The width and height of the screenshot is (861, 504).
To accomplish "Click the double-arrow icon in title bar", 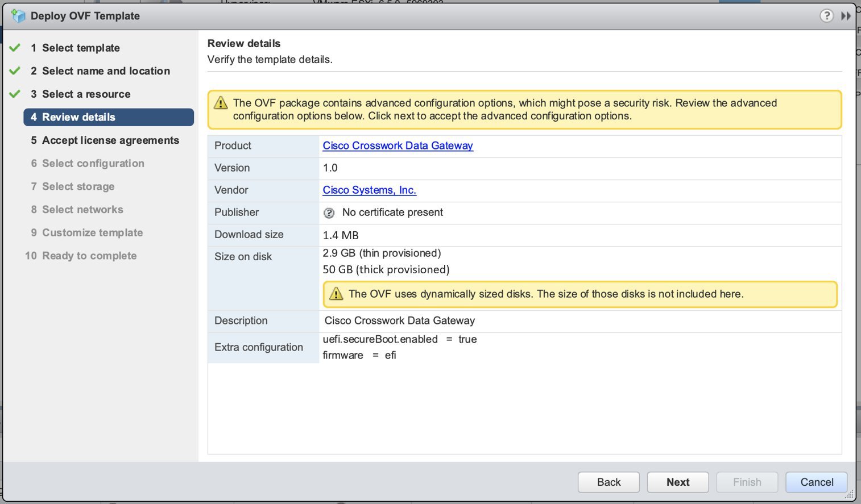I will click(846, 16).
